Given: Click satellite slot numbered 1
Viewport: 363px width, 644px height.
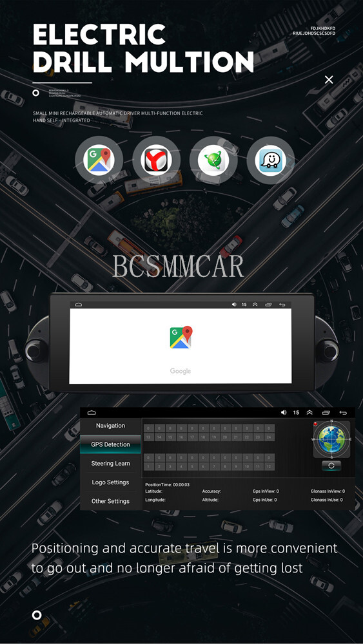Looking at the screenshot, I should [148, 467].
